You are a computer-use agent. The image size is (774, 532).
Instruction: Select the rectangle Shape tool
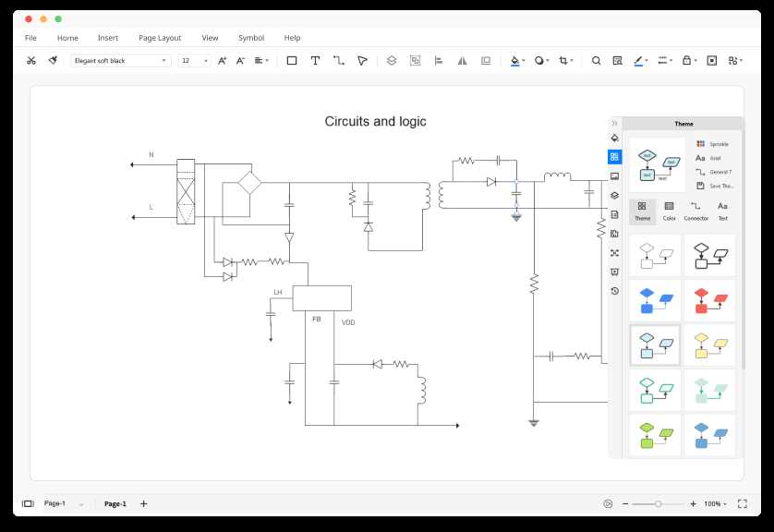tap(292, 61)
